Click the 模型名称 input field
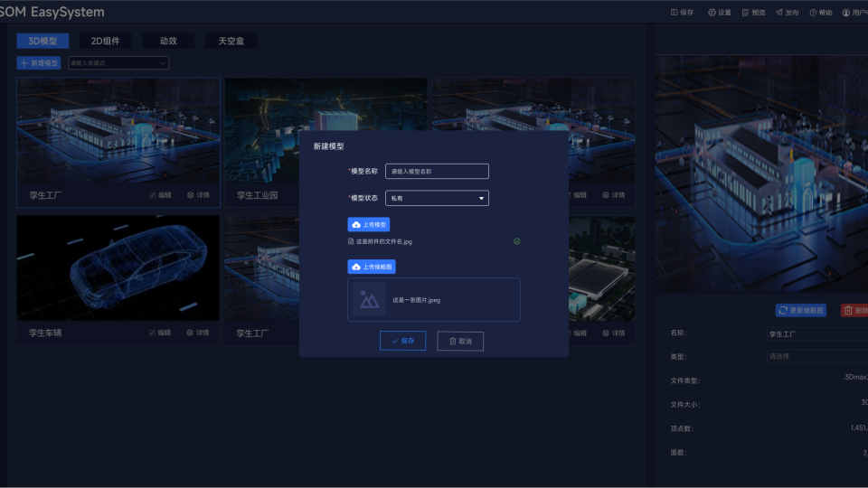 click(437, 172)
